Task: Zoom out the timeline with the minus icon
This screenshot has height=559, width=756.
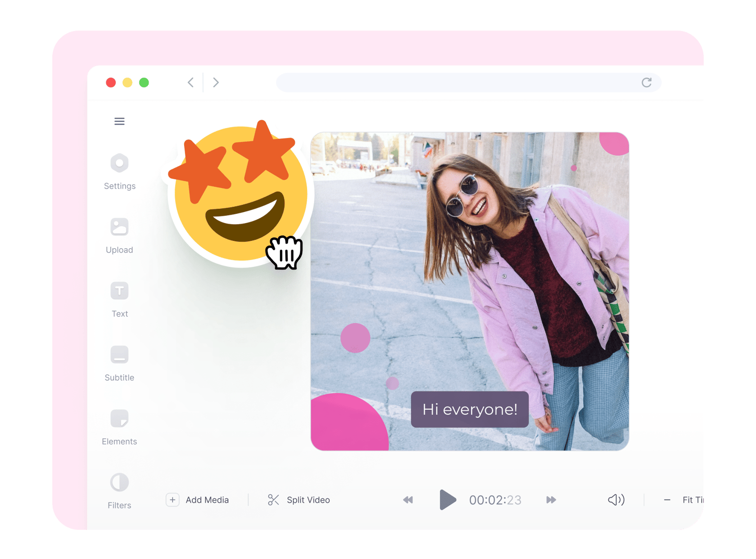Action: [667, 500]
